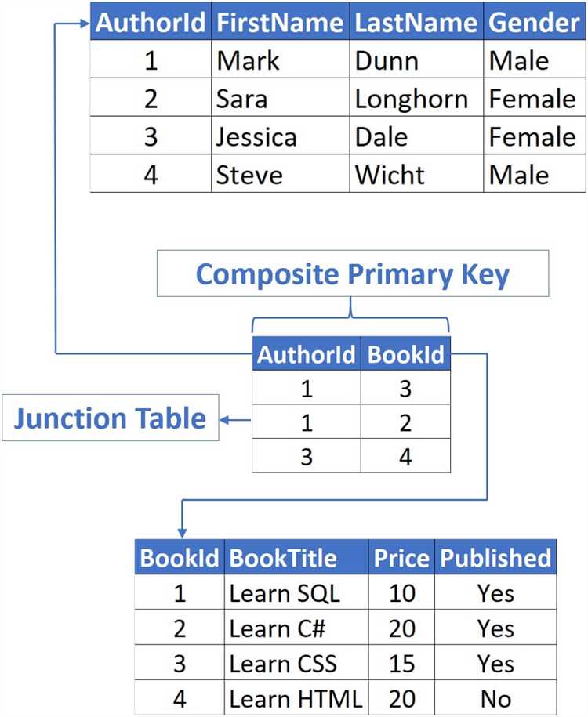The image size is (588, 717).
Task: Select the price cell showing 15
Action: tap(401, 664)
